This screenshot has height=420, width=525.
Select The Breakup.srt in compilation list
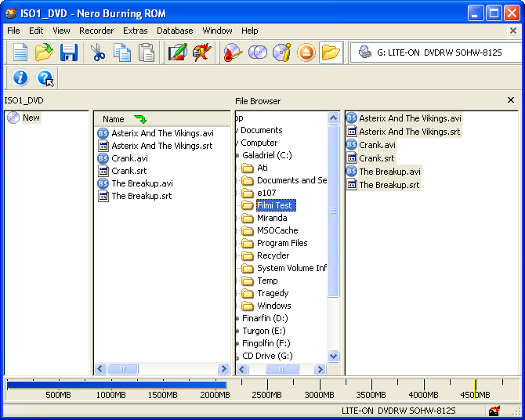pyautogui.click(x=135, y=196)
